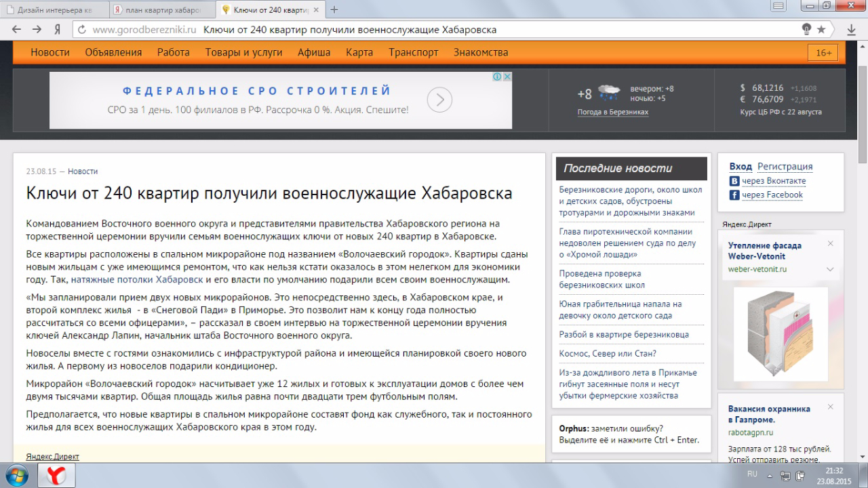Open the 'Погода в Березниках' link
Viewport: 868px width, 488px height.
tap(612, 112)
